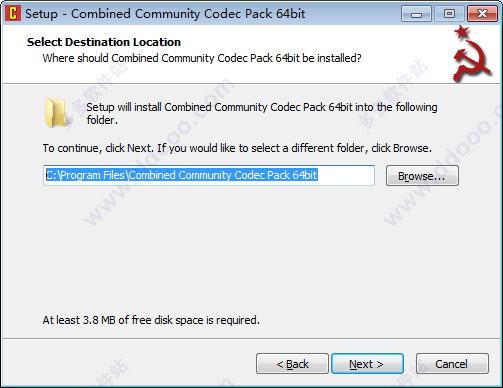
Task: Click blank area inside destination folder field
Action: 346,175
